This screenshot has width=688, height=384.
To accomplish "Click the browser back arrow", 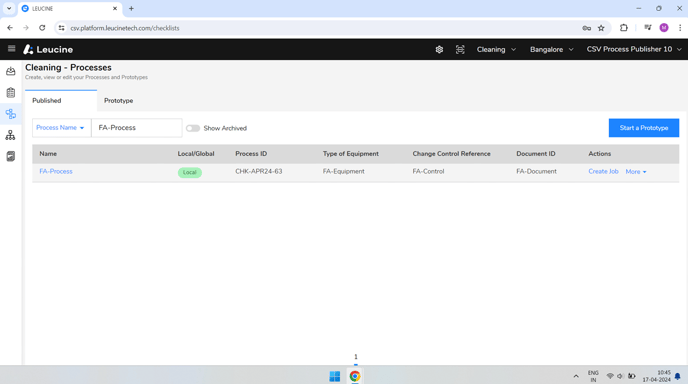I will click(10, 28).
